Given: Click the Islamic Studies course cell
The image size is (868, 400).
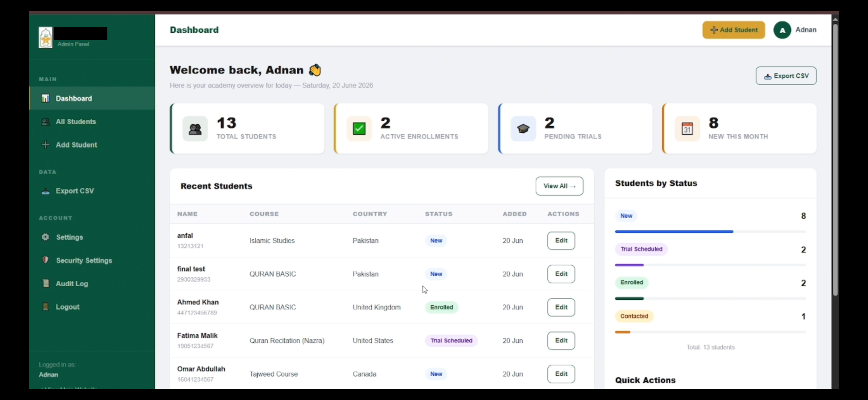Looking at the screenshot, I should click(x=272, y=240).
